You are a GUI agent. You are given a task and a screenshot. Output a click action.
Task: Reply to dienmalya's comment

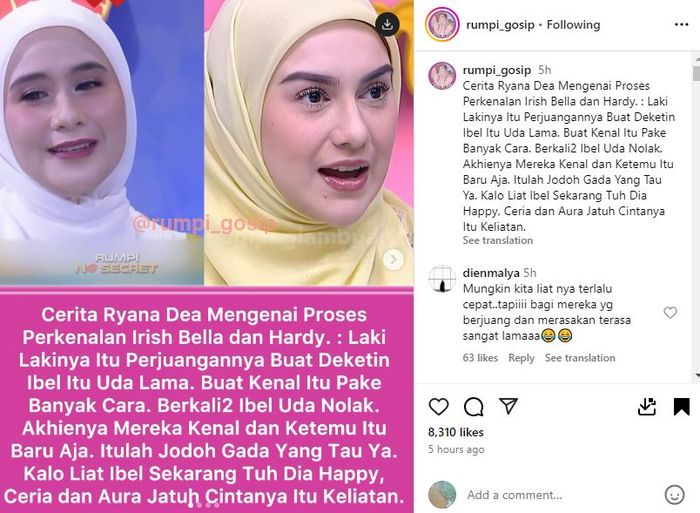tap(521, 358)
